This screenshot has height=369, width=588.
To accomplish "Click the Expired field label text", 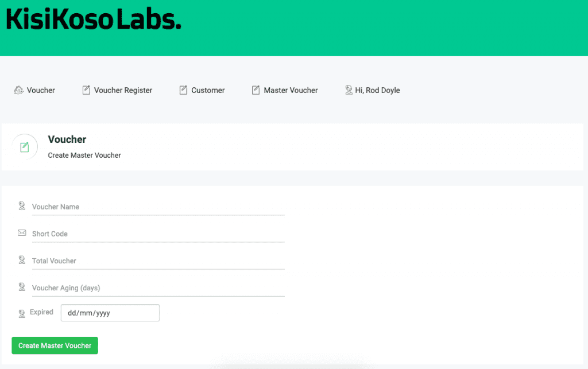I will 41,312.
